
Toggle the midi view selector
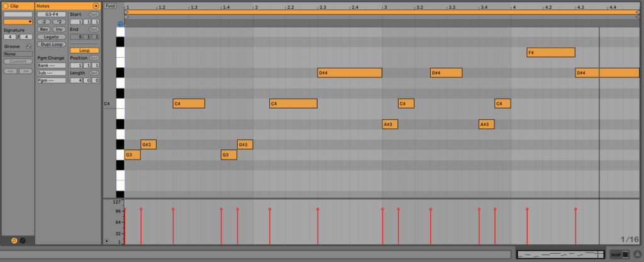(x=619, y=254)
